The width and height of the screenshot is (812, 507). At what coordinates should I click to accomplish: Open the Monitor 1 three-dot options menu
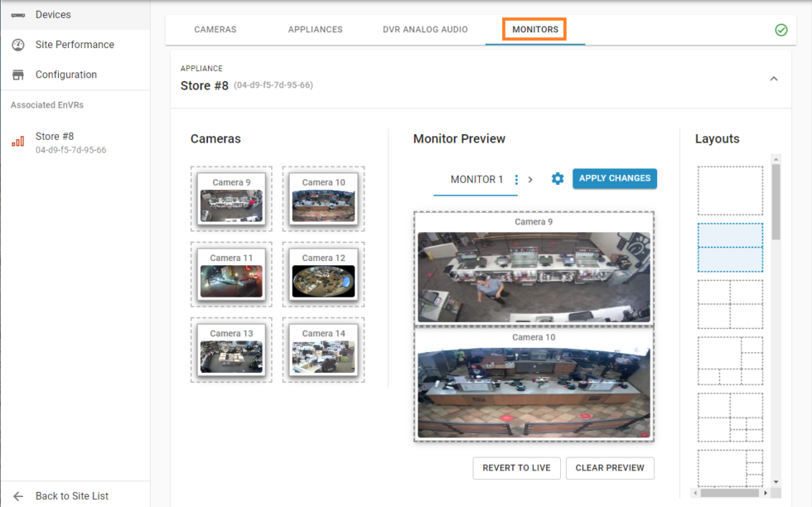point(517,178)
